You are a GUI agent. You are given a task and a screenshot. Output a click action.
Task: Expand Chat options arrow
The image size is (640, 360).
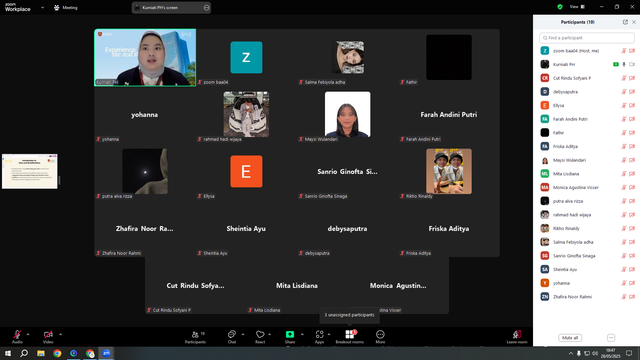point(243,334)
